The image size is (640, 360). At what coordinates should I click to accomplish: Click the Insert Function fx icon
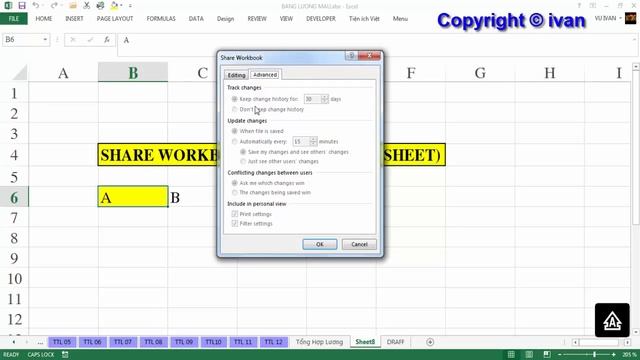click(107, 40)
